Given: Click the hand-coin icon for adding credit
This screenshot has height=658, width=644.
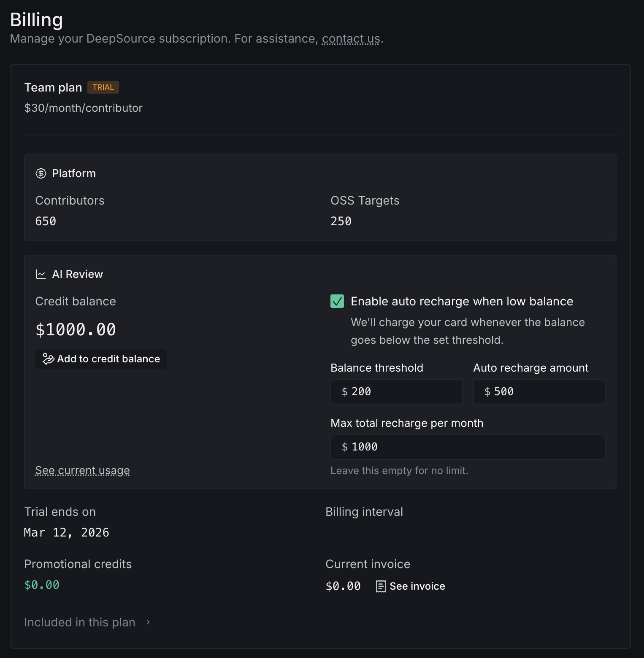Looking at the screenshot, I should tap(49, 359).
